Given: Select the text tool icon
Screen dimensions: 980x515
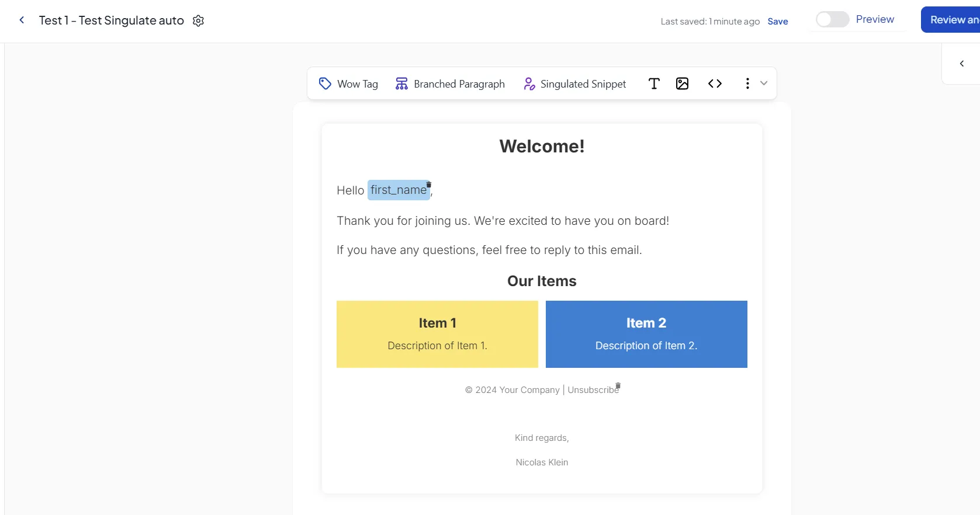Looking at the screenshot, I should tap(654, 83).
